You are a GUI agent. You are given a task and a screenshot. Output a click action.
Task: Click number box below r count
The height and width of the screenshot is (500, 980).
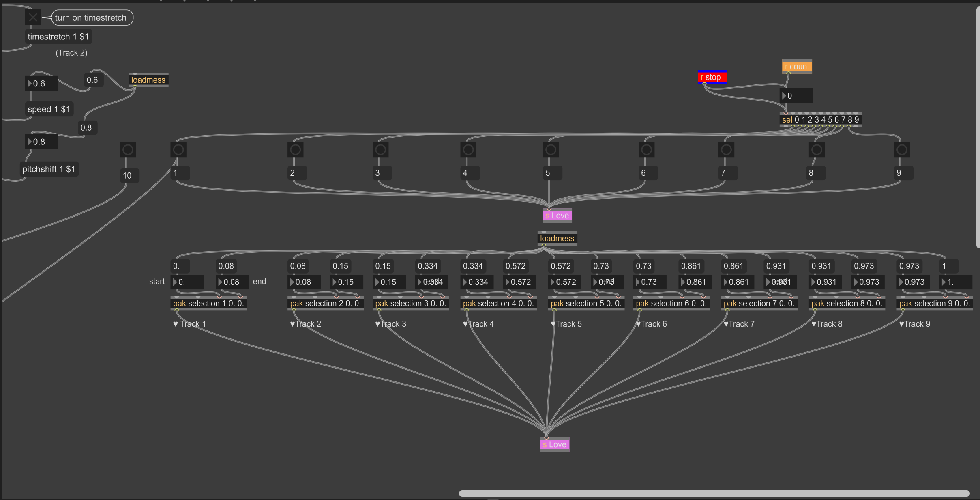796,96
